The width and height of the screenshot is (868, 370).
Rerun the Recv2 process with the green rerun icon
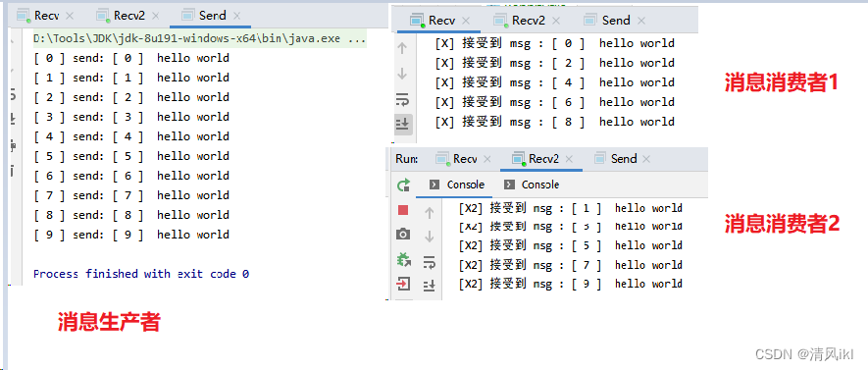(x=403, y=185)
